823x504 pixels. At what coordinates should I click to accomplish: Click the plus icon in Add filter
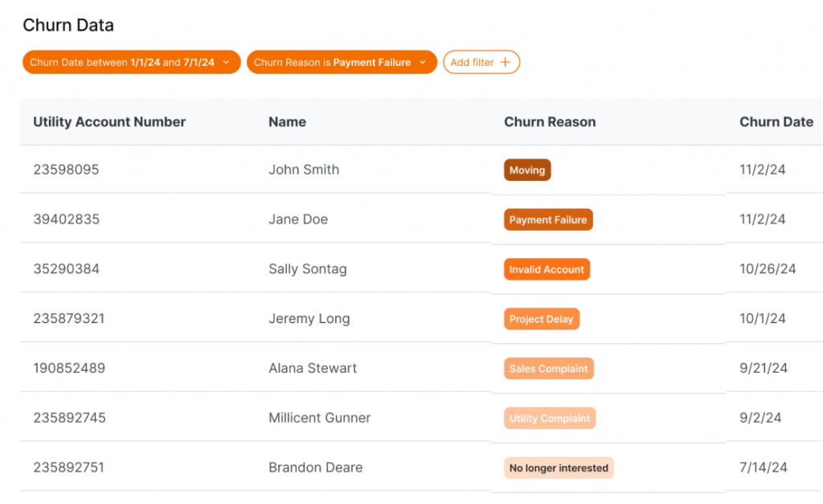505,63
